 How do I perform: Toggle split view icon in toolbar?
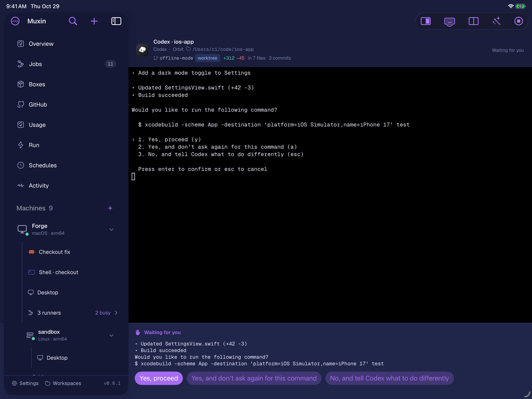pos(474,21)
